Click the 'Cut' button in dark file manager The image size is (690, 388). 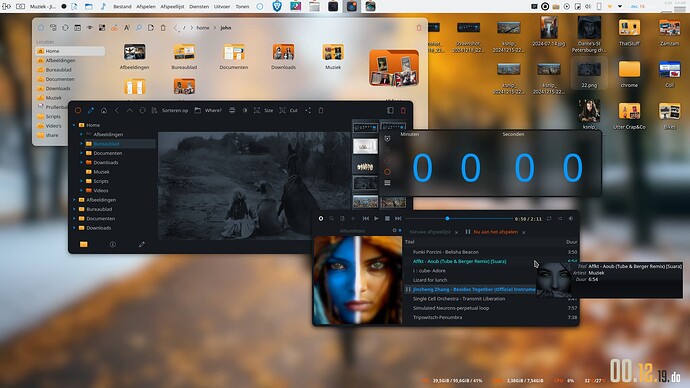[289, 110]
